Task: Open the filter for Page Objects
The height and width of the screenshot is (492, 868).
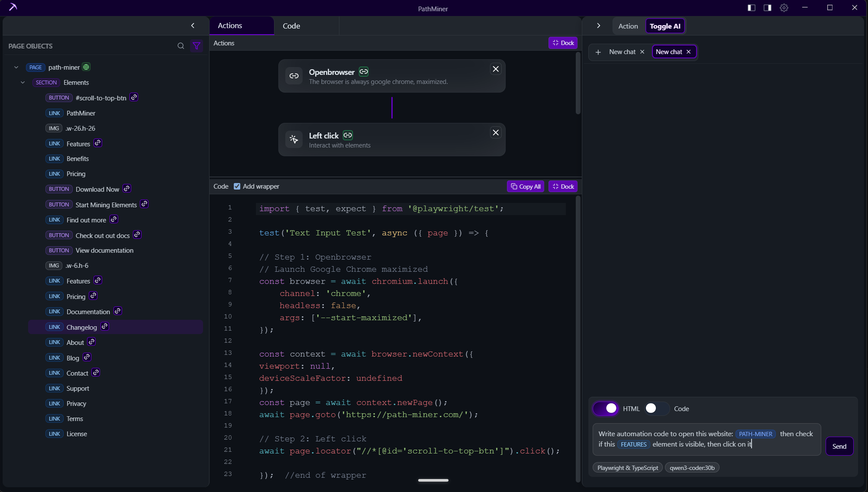Action: pyautogui.click(x=197, y=46)
